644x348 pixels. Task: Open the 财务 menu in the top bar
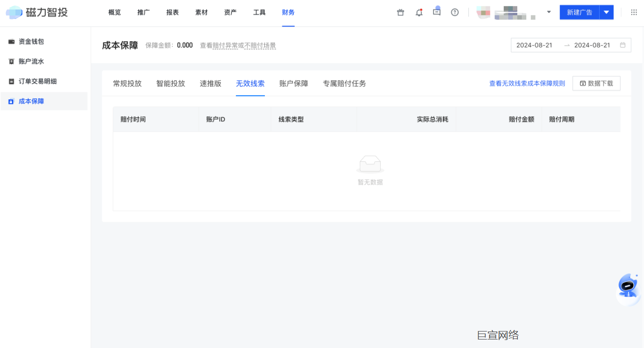(x=288, y=12)
